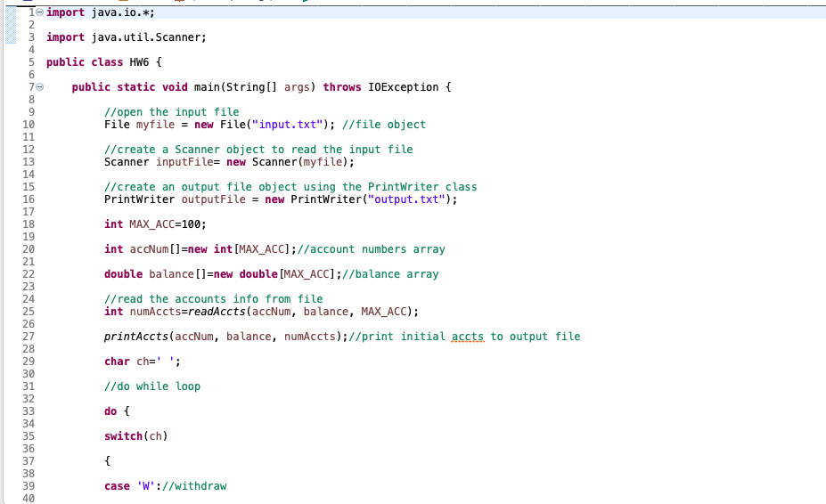Click line number 25 in the gutter
This screenshot has width=826, height=504.
29,312
